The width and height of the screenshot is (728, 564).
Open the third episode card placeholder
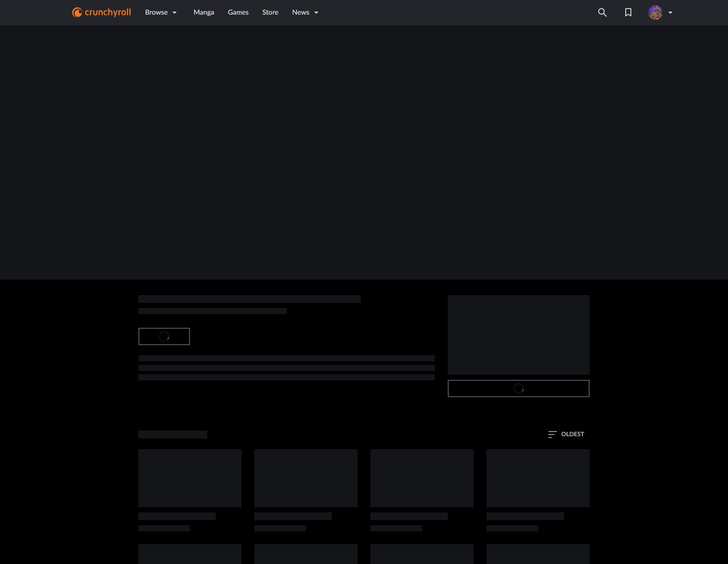[x=422, y=478]
